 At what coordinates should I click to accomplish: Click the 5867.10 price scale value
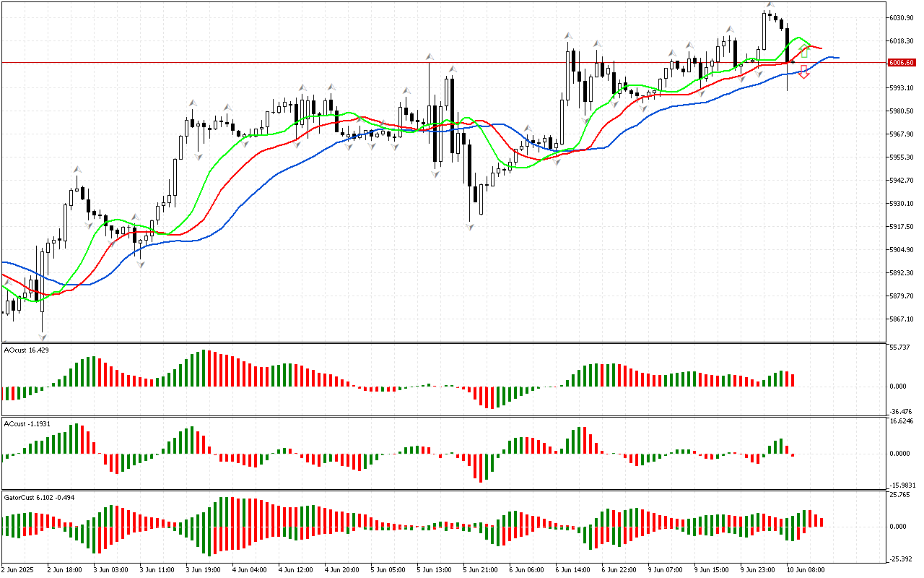coord(902,319)
